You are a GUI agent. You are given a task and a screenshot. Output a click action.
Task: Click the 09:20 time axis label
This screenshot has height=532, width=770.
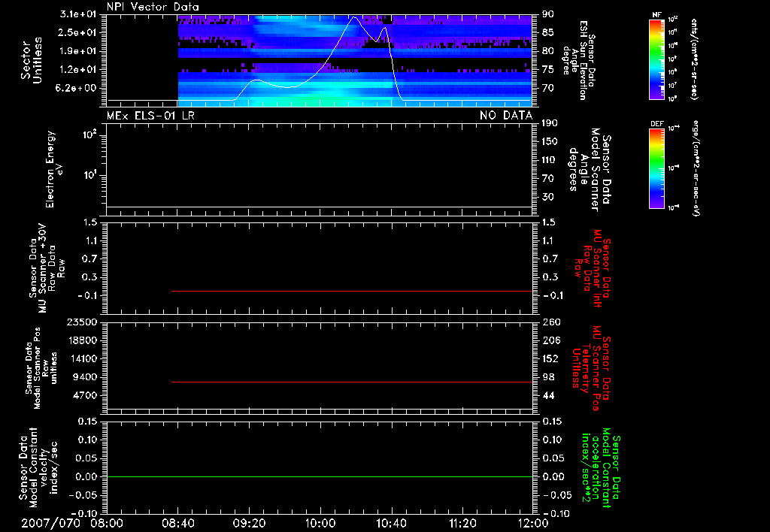click(249, 524)
